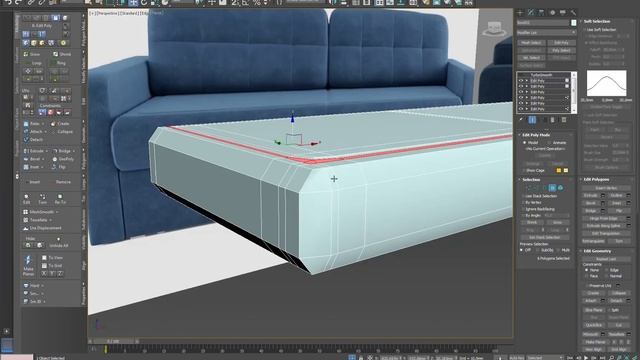Click the first yellow cage color swatch
This screenshot has width=640, height=360.
pos(559,170)
